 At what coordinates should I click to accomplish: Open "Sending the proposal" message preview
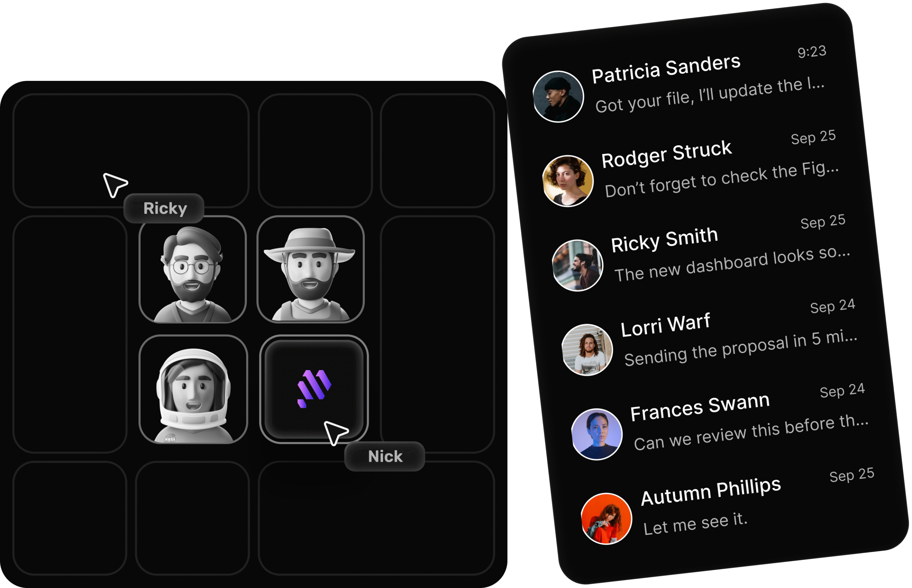[x=741, y=348]
